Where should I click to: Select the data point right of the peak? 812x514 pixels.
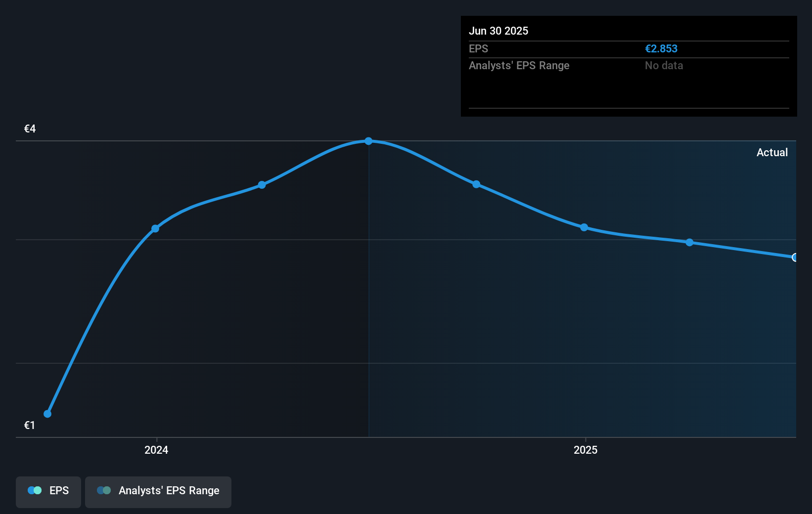(x=476, y=184)
